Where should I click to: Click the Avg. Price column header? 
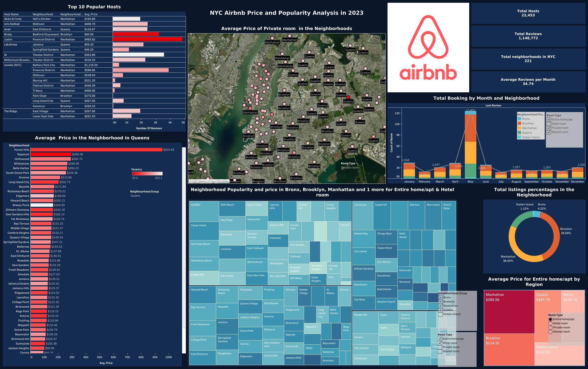pyautogui.click(x=91, y=14)
